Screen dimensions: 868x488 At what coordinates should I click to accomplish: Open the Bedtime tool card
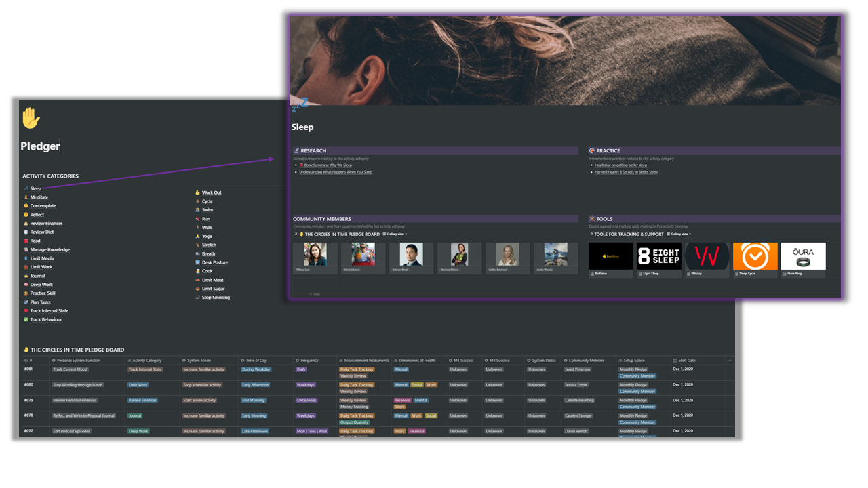pos(610,260)
